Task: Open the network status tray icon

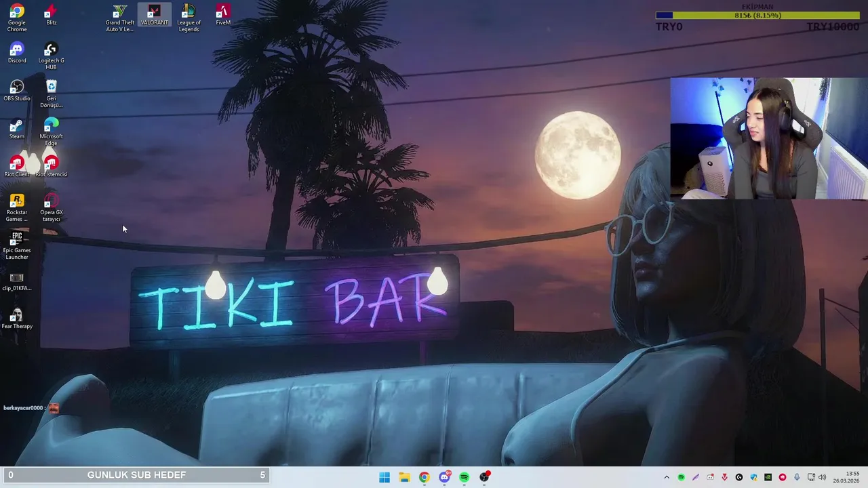Action: (x=811, y=477)
